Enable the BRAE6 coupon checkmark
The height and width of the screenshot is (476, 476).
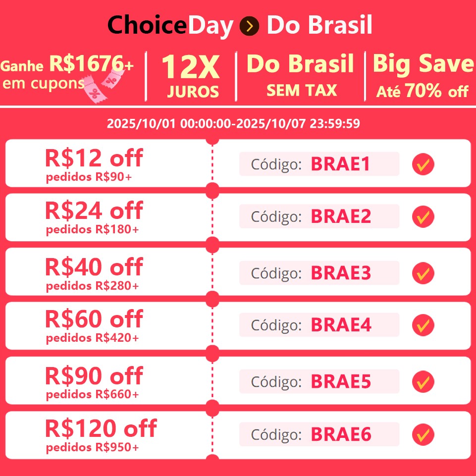(423, 434)
